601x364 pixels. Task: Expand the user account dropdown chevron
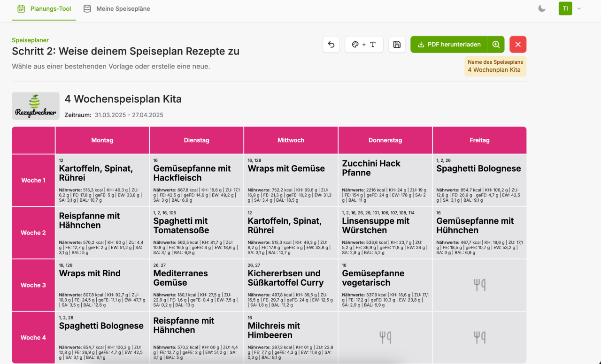pos(579,8)
